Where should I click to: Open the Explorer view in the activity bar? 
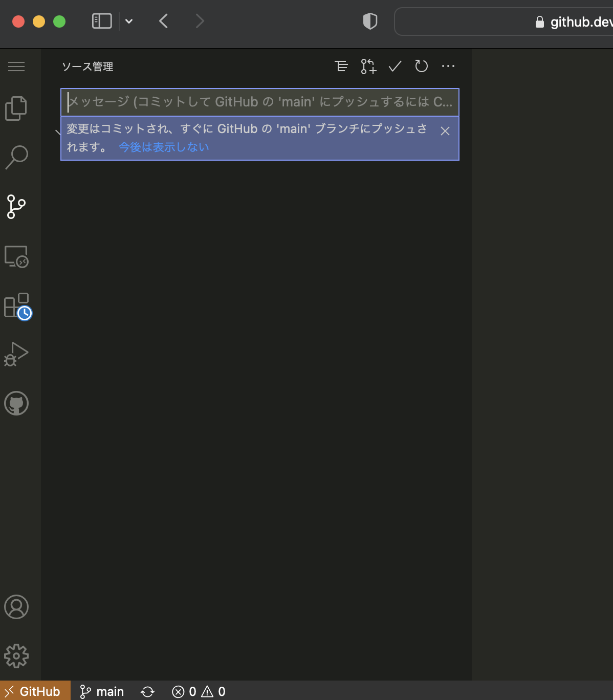click(x=16, y=107)
